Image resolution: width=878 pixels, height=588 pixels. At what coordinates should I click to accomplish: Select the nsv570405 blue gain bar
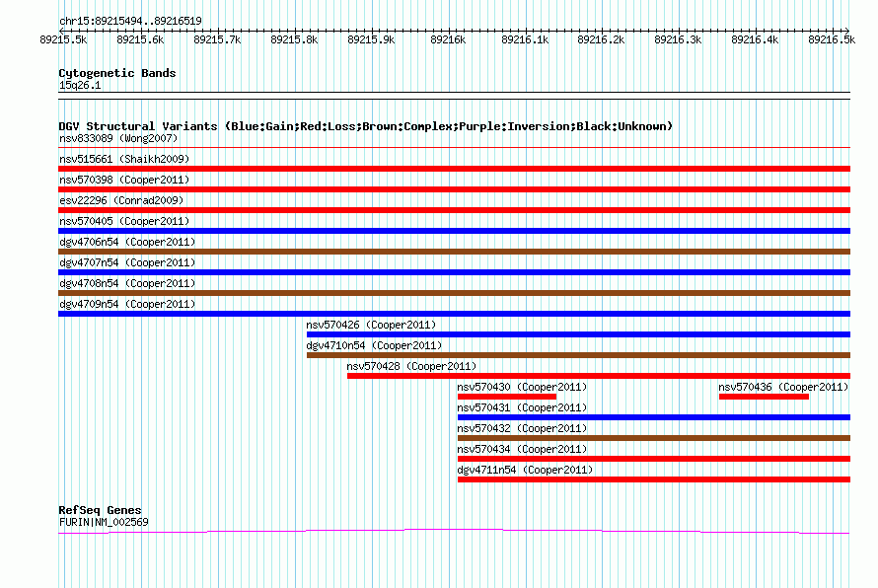[454, 231]
